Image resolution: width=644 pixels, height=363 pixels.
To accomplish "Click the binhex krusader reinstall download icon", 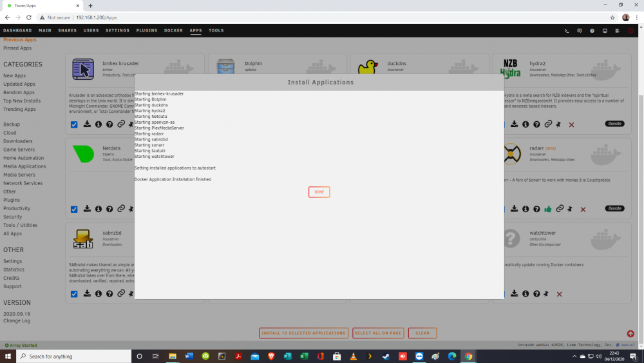I will (87, 124).
